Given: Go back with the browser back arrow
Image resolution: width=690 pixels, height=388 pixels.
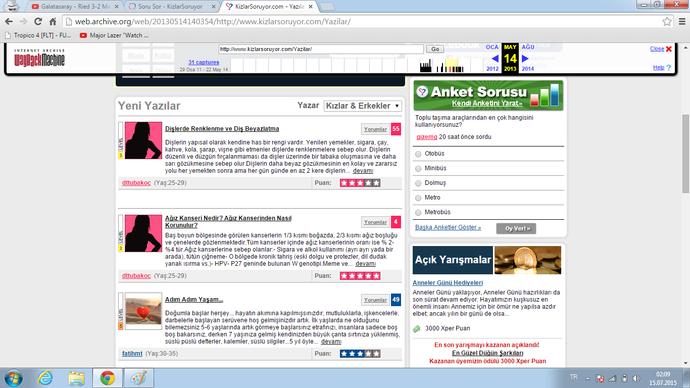Looking at the screenshot, I should 9,21.
